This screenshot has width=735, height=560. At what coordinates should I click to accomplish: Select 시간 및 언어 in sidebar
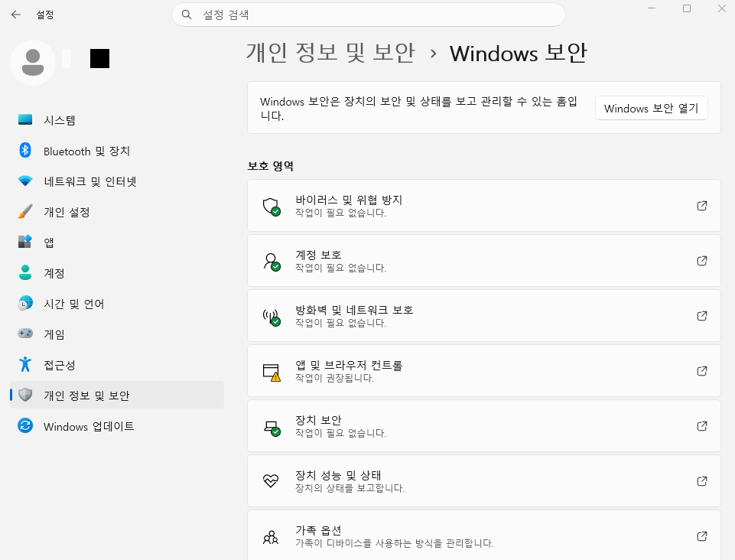click(x=117, y=304)
